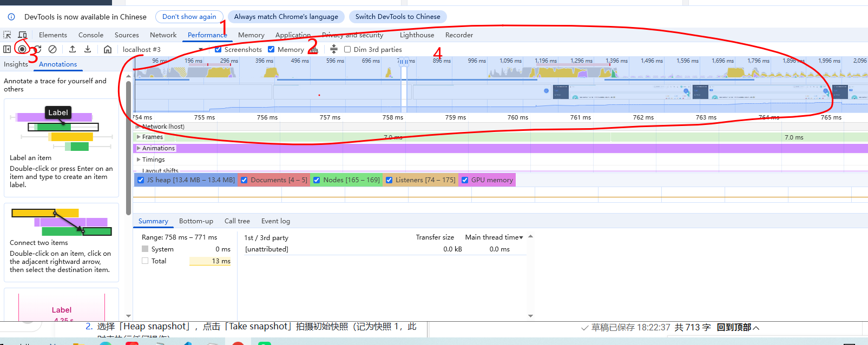The width and height of the screenshot is (868, 345).
Task: Select the Summary tab
Action: (x=153, y=221)
